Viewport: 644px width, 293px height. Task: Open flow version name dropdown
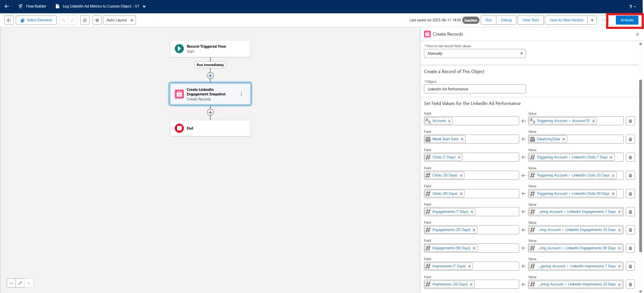[144, 7]
